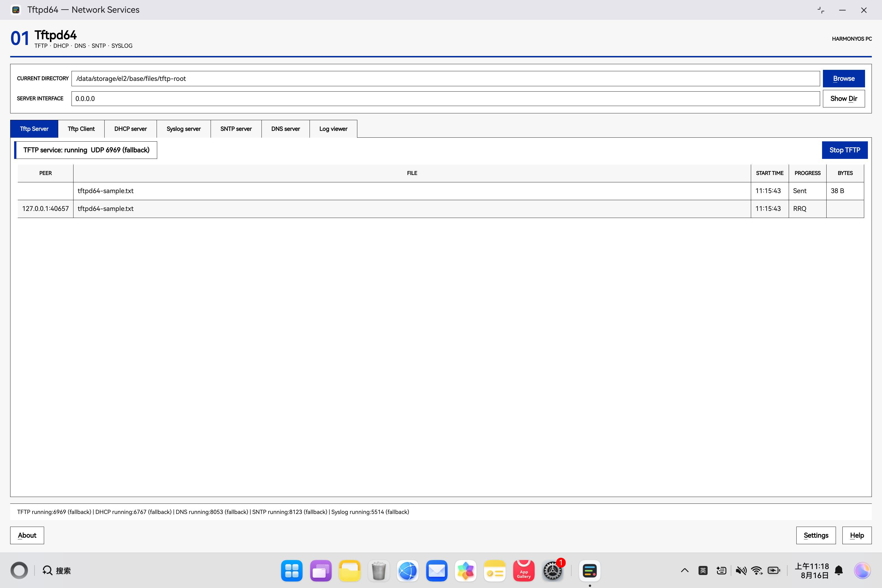This screenshot has width=882, height=588.
Task: Click the Sent progress cell
Action: pyautogui.click(x=807, y=191)
